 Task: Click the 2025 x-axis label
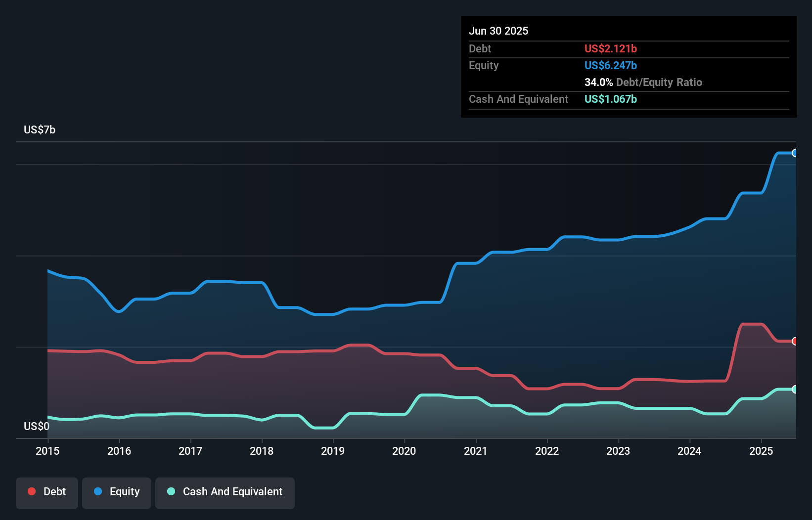761,451
